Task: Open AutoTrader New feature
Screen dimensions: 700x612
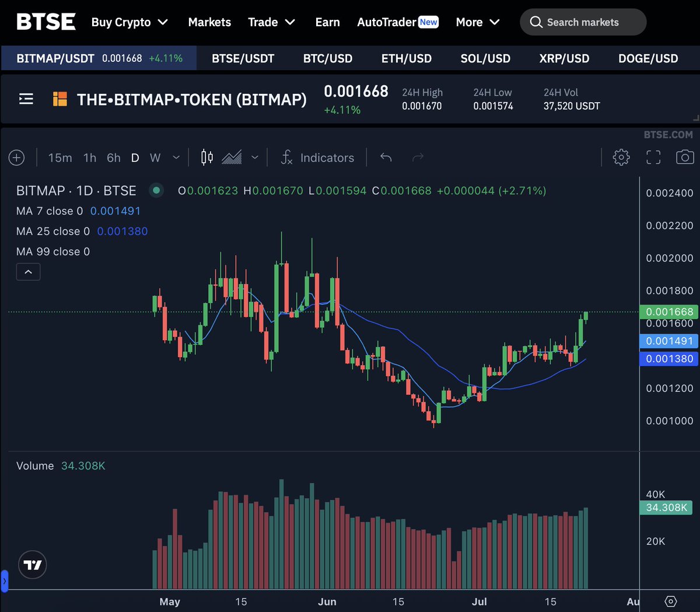Action: pos(398,22)
